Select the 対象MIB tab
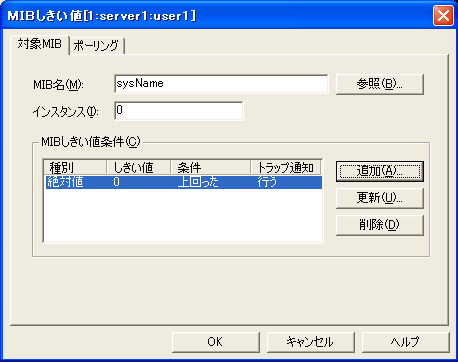Image resolution: width=458 pixels, height=362 pixels. (x=40, y=44)
